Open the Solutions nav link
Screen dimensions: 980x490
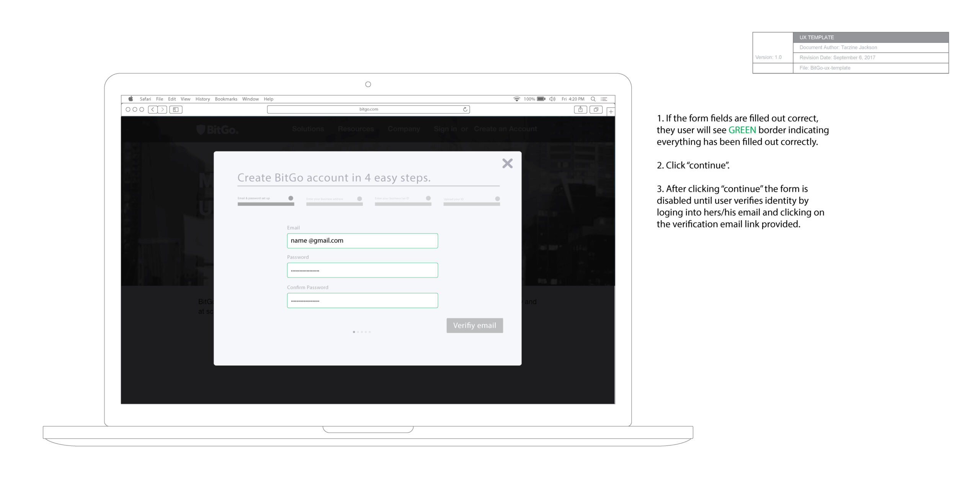coord(308,129)
